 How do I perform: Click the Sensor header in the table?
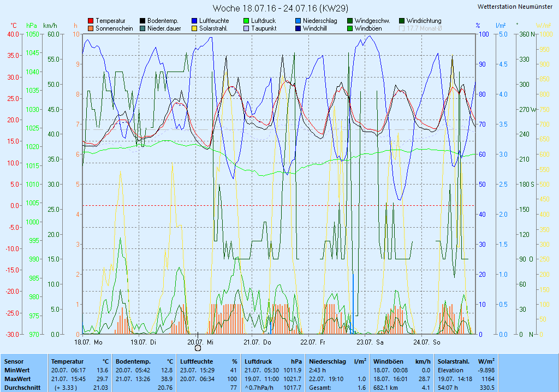[x=14, y=361]
